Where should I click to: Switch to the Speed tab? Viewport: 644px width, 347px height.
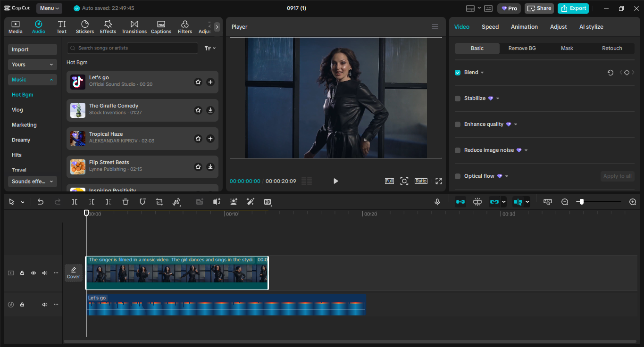click(490, 26)
